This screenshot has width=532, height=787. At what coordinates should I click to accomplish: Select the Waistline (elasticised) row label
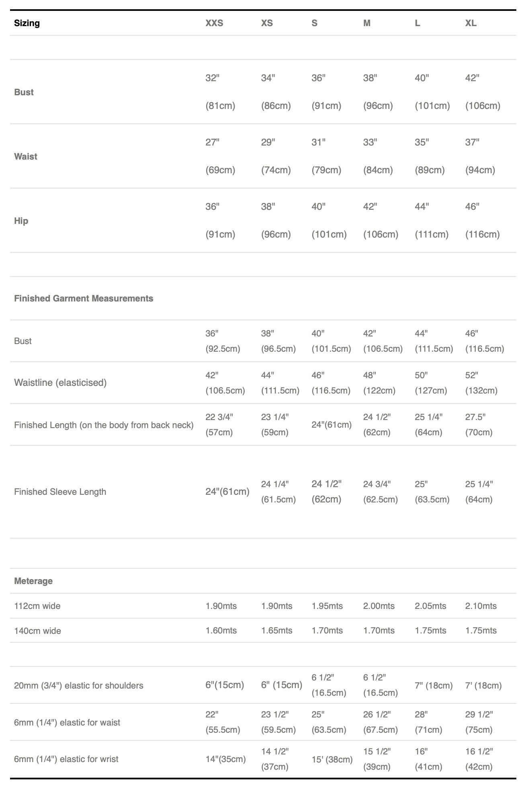60,382
